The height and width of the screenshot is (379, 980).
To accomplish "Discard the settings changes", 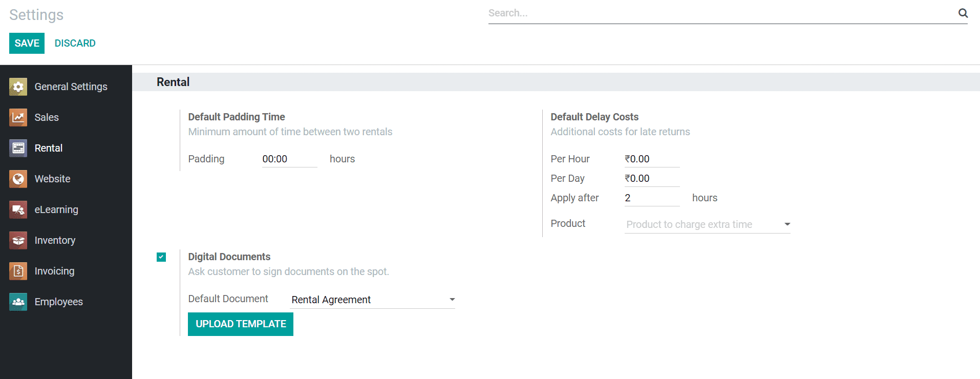I will tap(75, 44).
